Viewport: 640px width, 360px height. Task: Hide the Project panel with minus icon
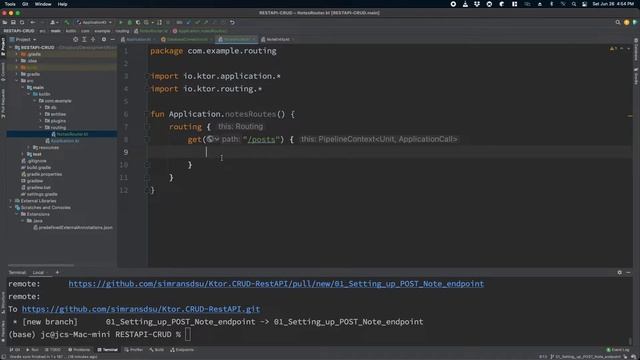pyautogui.click(x=112, y=40)
